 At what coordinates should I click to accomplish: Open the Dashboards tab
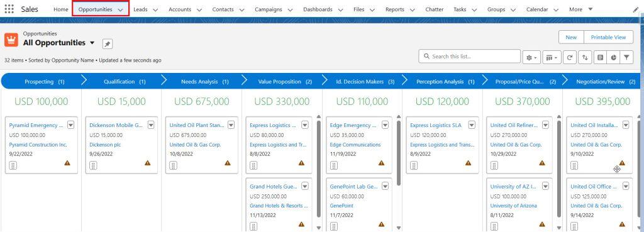[x=318, y=9]
